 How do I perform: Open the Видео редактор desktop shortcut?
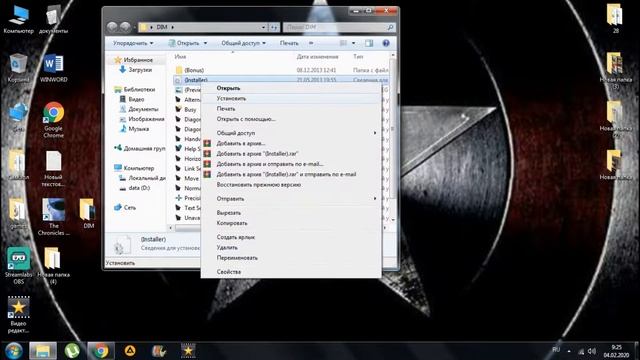[18, 315]
